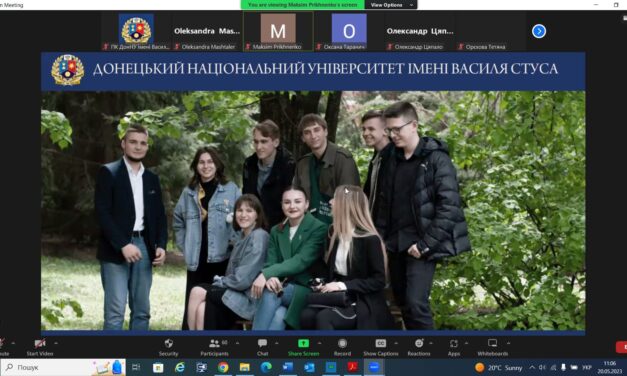Click the green Share Screen icon
627x376 pixels.
[x=304, y=343]
